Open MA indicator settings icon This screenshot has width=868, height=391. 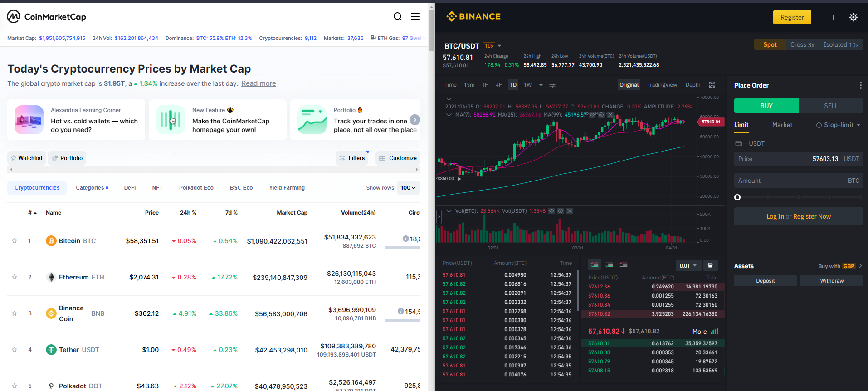[601, 115]
